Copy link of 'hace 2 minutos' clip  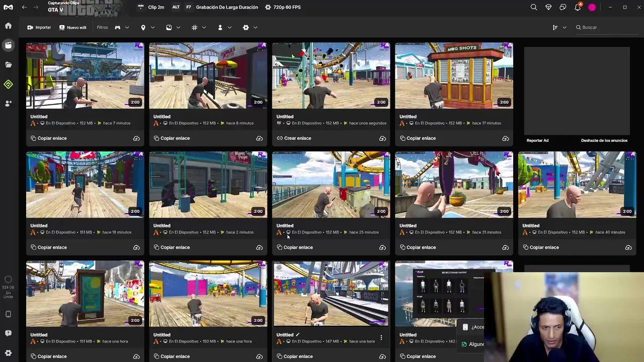pyautogui.click(x=172, y=247)
